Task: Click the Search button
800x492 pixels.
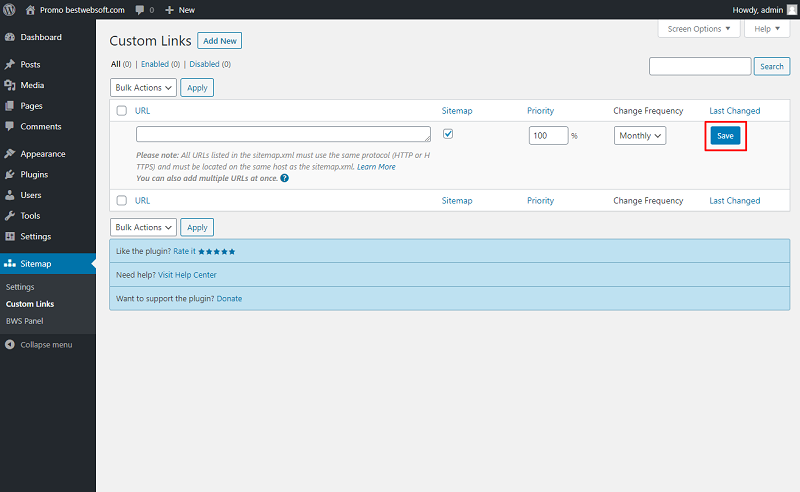Action: coord(771,66)
